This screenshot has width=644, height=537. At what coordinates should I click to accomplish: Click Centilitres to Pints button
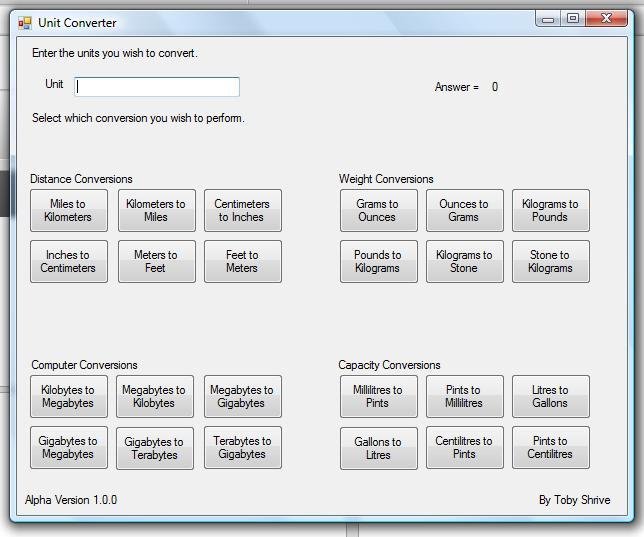465,447
